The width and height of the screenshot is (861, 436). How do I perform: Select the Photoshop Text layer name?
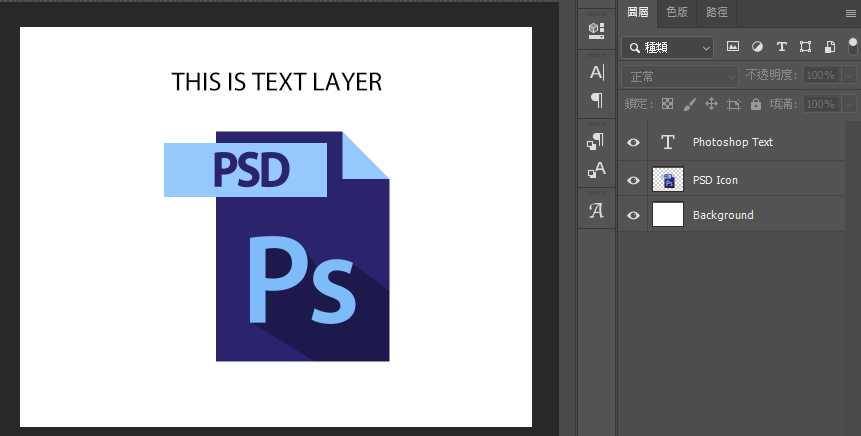point(733,142)
